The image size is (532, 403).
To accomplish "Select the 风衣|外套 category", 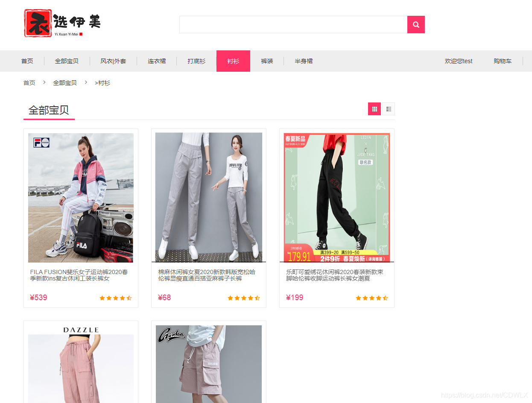I will (113, 61).
